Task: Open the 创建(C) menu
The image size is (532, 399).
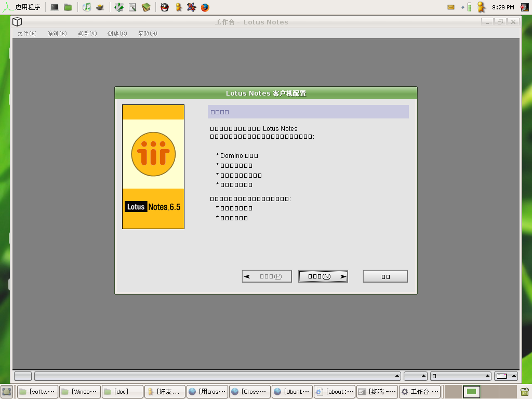Action: pos(117,33)
